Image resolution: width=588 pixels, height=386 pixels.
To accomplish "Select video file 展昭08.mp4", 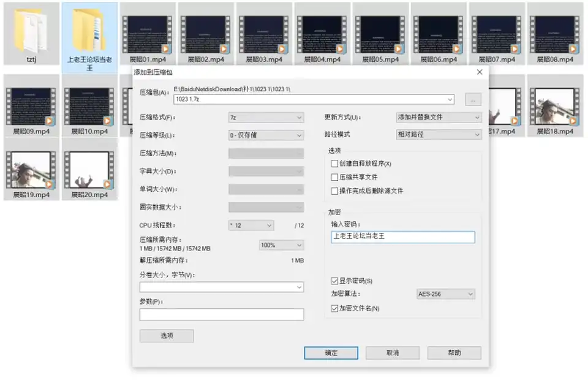I will 555,34.
